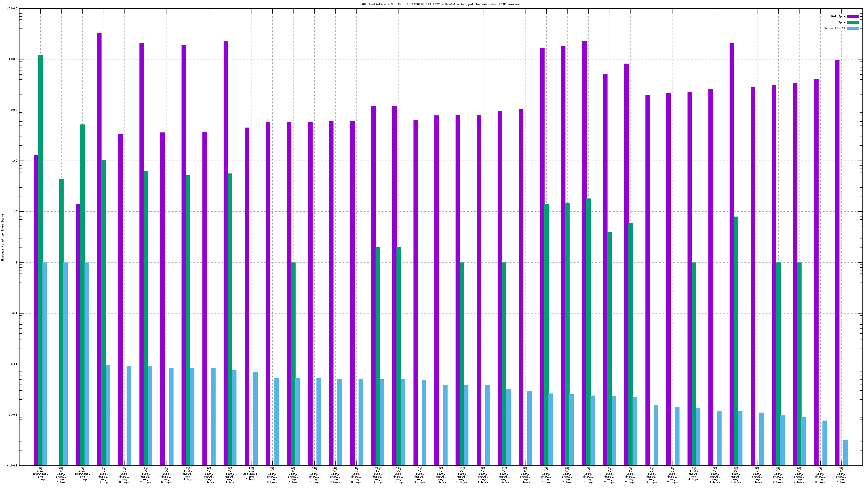Image resolution: width=868 pixels, height=488 pixels.
Task: Click the rightmost blue Score bar
Action: pyautogui.click(x=845, y=453)
